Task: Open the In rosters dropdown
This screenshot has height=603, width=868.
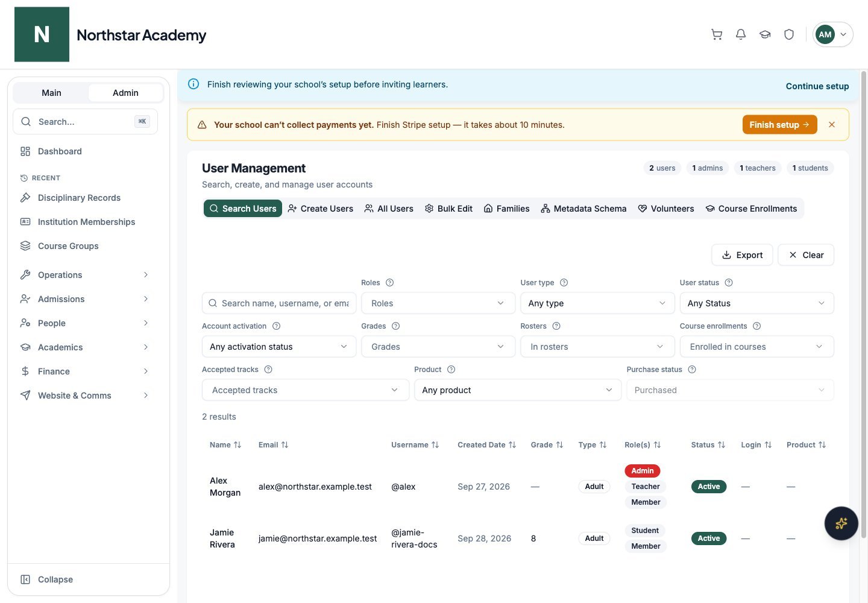Action: click(x=597, y=347)
